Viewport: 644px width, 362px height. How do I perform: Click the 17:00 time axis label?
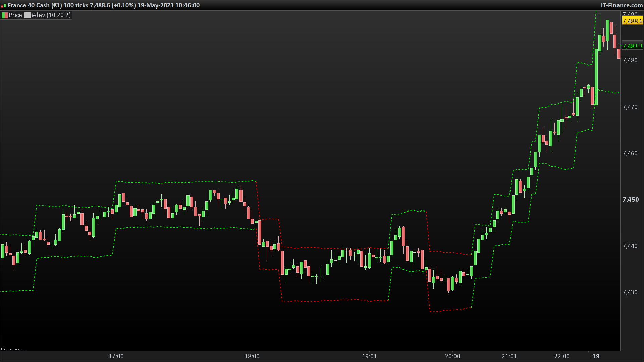pos(116,356)
